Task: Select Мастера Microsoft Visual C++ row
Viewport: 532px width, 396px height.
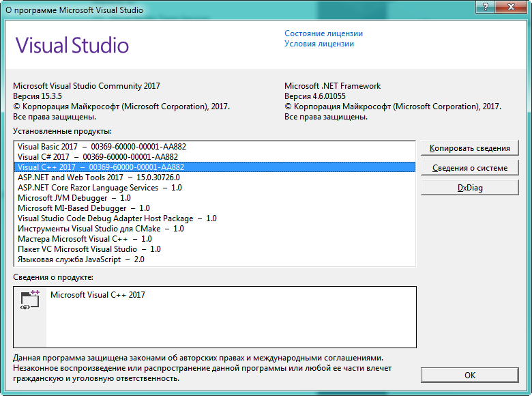Action: coord(214,239)
